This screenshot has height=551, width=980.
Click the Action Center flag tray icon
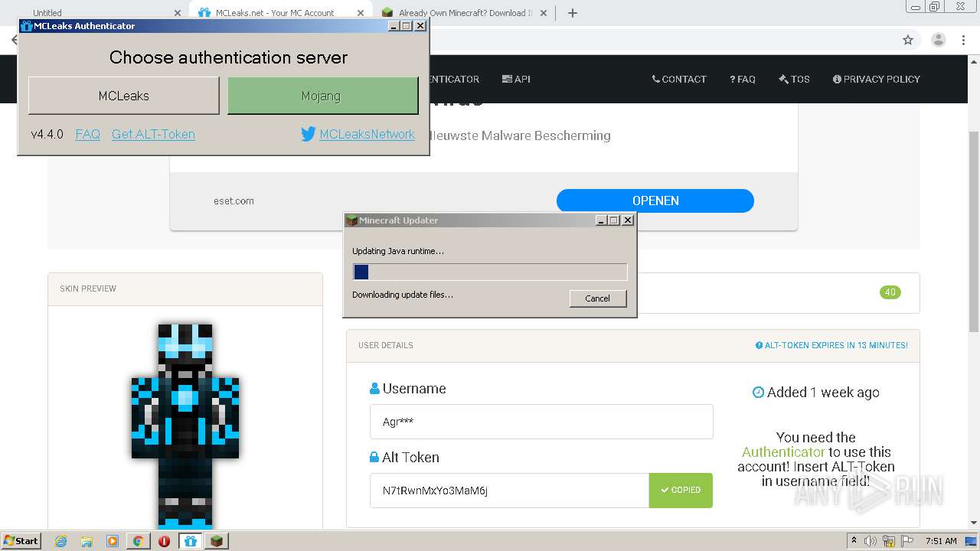906,541
